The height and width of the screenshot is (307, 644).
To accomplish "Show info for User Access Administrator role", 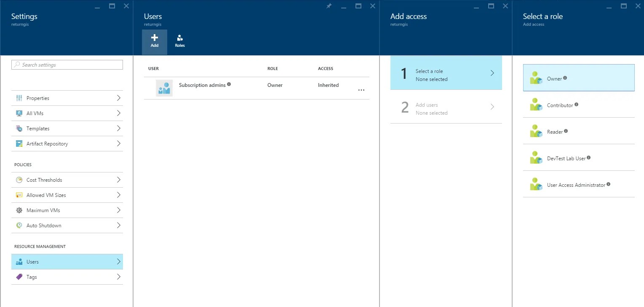I will (609, 184).
